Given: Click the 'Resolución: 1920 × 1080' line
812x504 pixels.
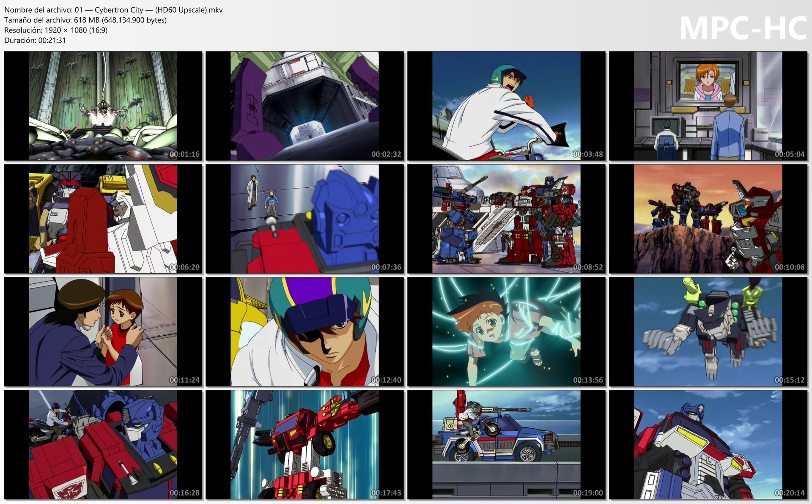Looking at the screenshot, I should (56, 30).
